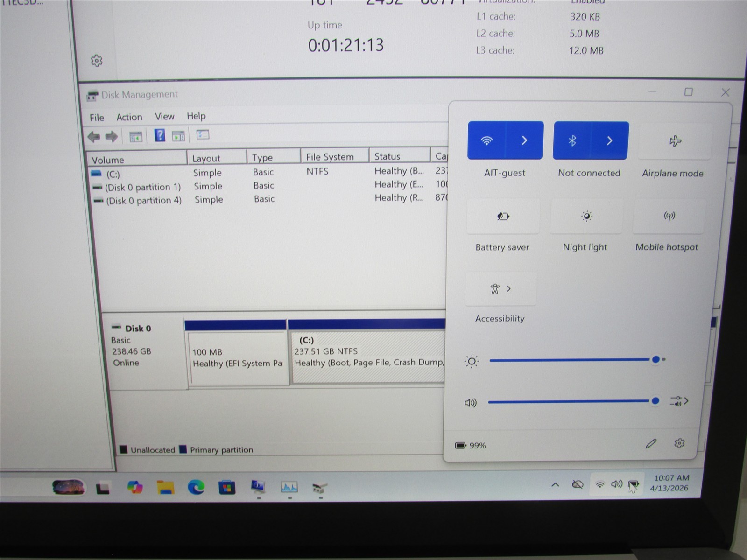The width and height of the screenshot is (747, 560).
Task: Click the speaker icon in system tray
Action: [617, 484]
